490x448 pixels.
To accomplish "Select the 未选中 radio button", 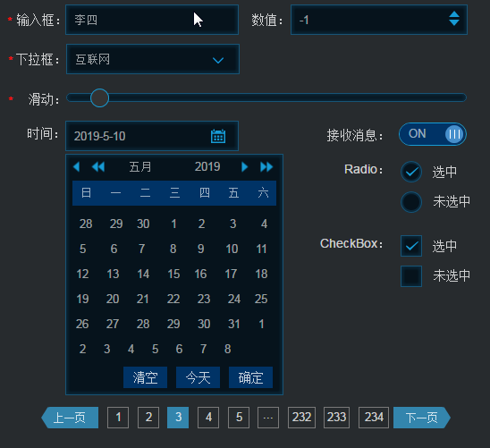I will click(411, 202).
